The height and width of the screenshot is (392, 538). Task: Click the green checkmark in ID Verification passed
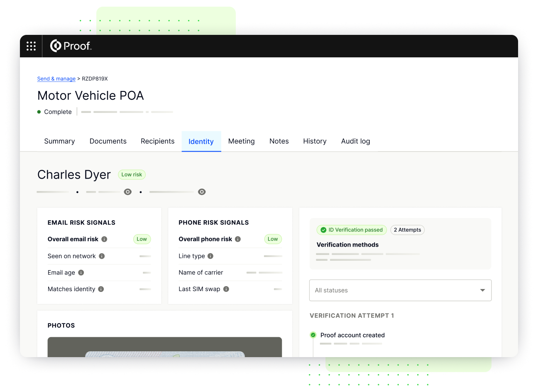coord(323,230)
